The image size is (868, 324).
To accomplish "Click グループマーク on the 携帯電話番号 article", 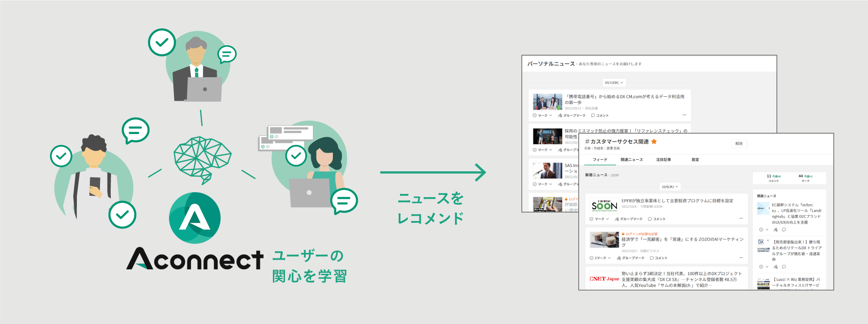I will (x=572, y=115).
